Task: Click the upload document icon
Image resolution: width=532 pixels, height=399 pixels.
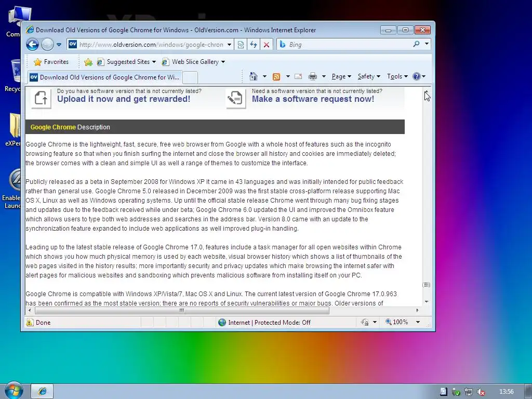Action: 41,98
